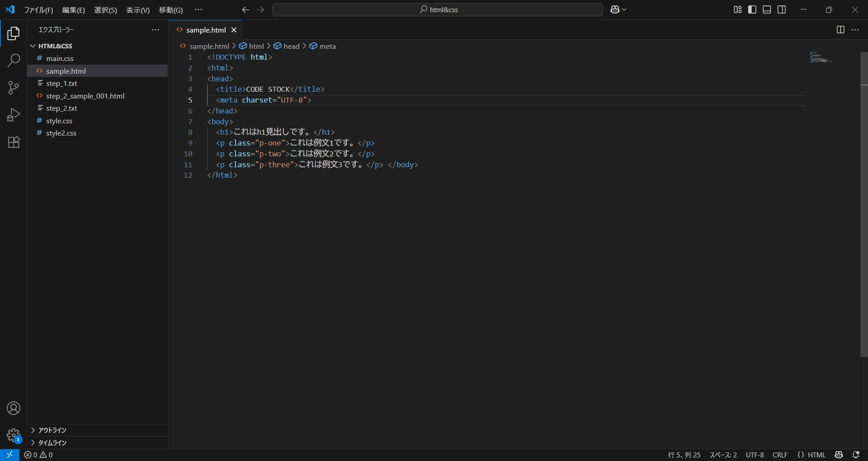Split the editor to the right
868x461 pixels.
point(840,30)
